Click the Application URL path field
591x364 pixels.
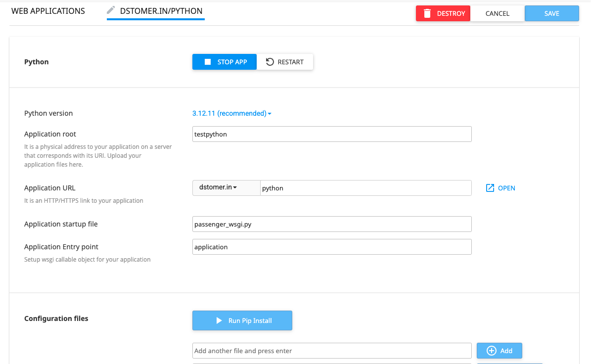(x=365, y=188)
